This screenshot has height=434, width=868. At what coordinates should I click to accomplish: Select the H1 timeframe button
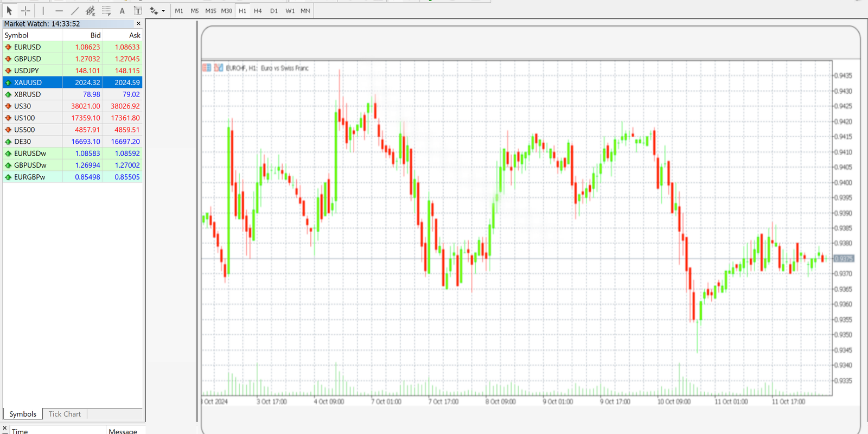(x=242, y=11)
